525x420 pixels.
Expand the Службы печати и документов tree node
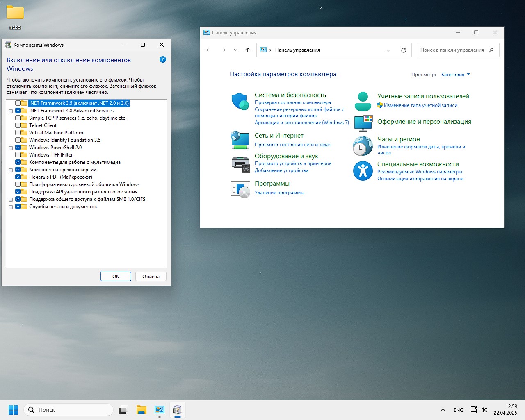[x=11, y=207]
